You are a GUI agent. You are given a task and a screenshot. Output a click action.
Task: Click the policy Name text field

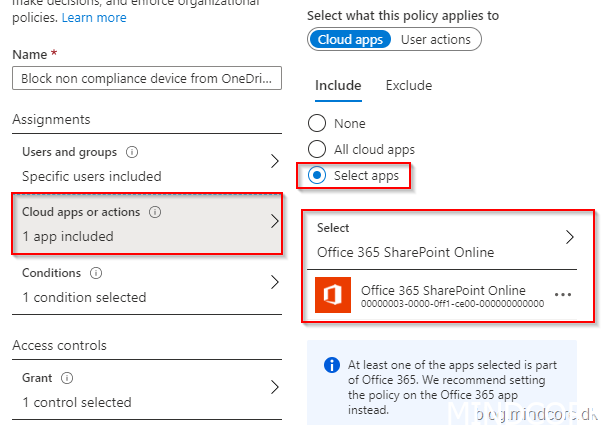click(148, 80)
